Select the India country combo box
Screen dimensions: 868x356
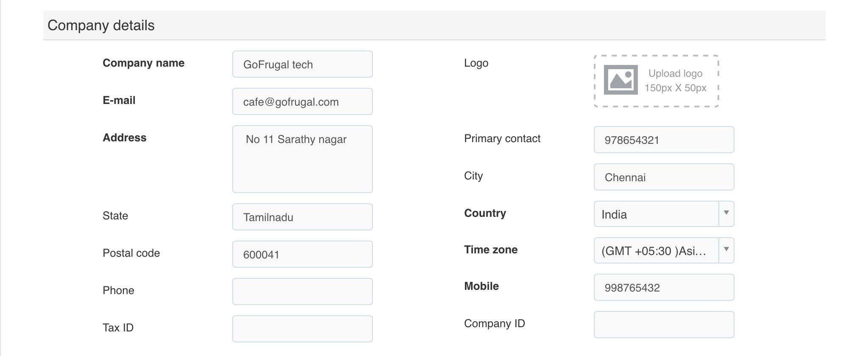point(656,214)
